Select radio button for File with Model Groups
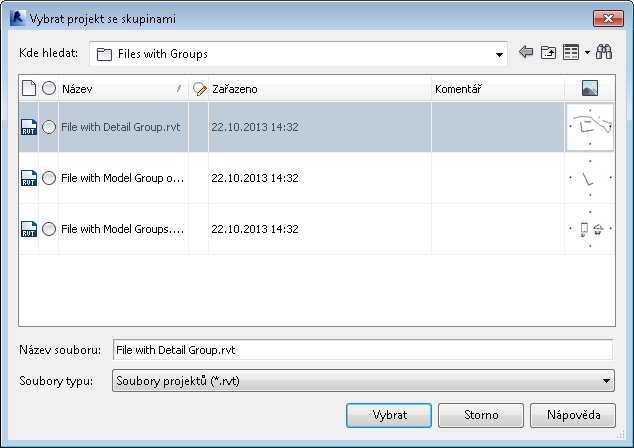This screenshot has height=448, width=634. [x=49, y=229]
